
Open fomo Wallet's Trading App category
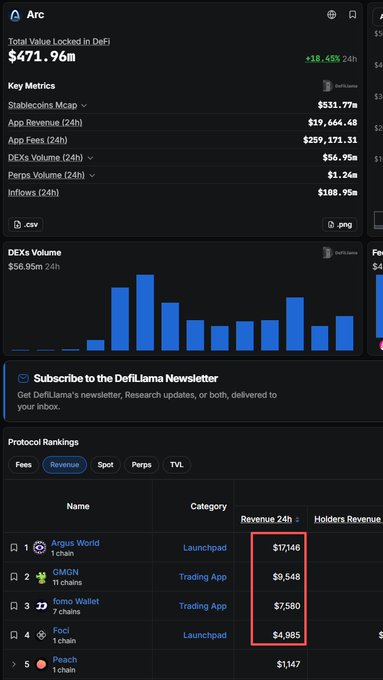coord(203,606)
